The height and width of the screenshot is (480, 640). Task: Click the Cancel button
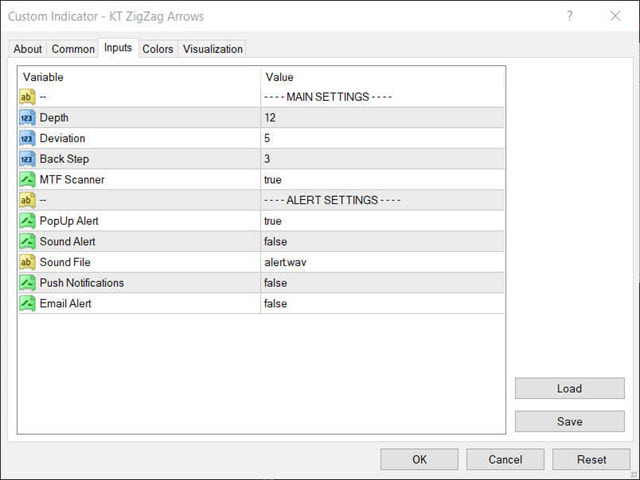pyautogui.click(x=505, y=460)
